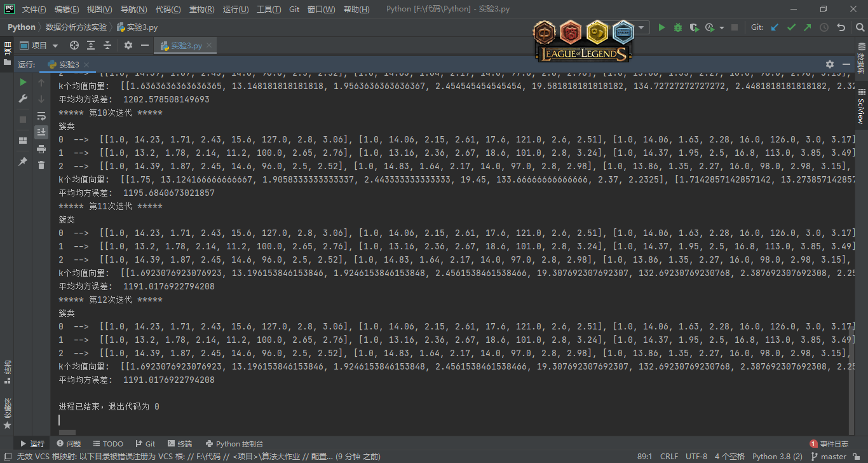This screenshot has width=868, height=463.
Task: Close the 实验3.py editor tab
Action: 209,45
